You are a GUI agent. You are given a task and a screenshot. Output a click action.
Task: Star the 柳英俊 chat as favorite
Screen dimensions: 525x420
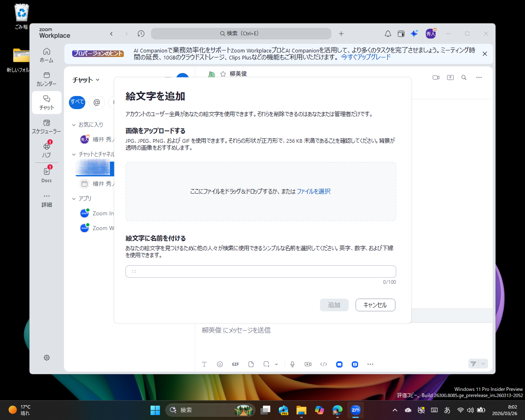pyautogui.click(x=223, y=74)
